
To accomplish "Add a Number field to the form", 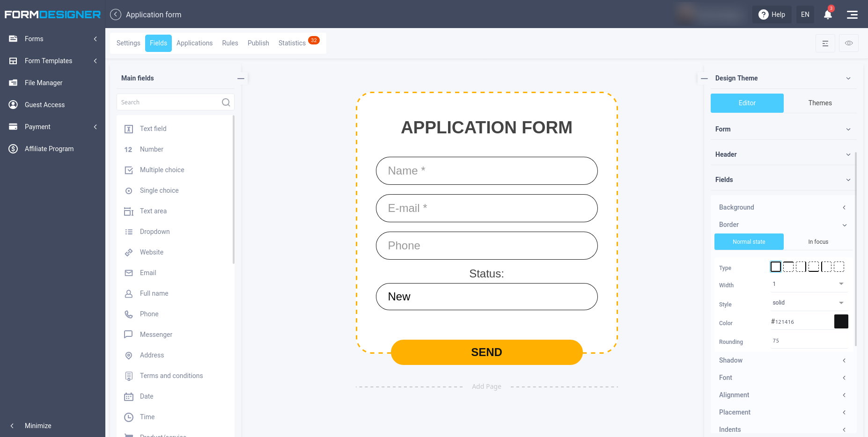I will coord(151,149).
